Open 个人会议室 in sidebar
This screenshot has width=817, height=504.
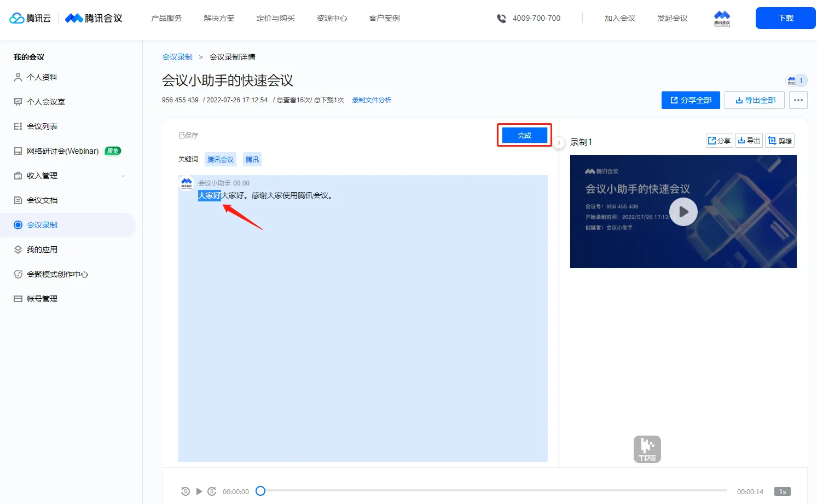[46, 102]
